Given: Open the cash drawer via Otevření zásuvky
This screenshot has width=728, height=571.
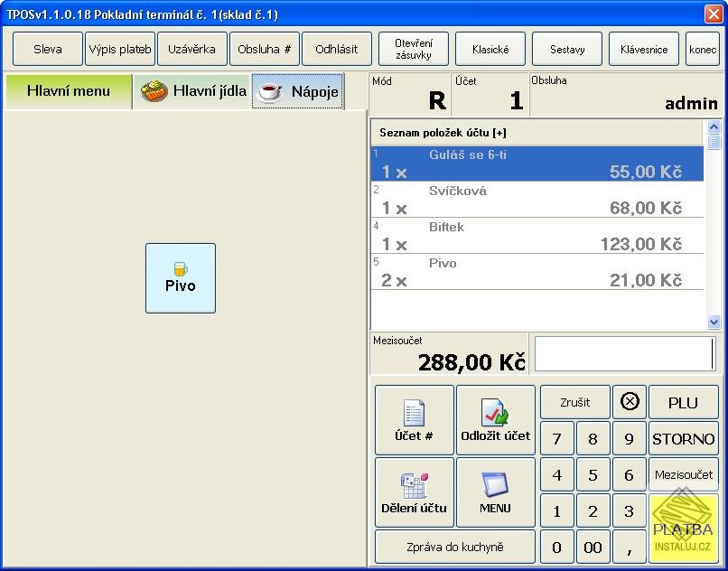Looking at the screenshot, I should click(413, 49).
